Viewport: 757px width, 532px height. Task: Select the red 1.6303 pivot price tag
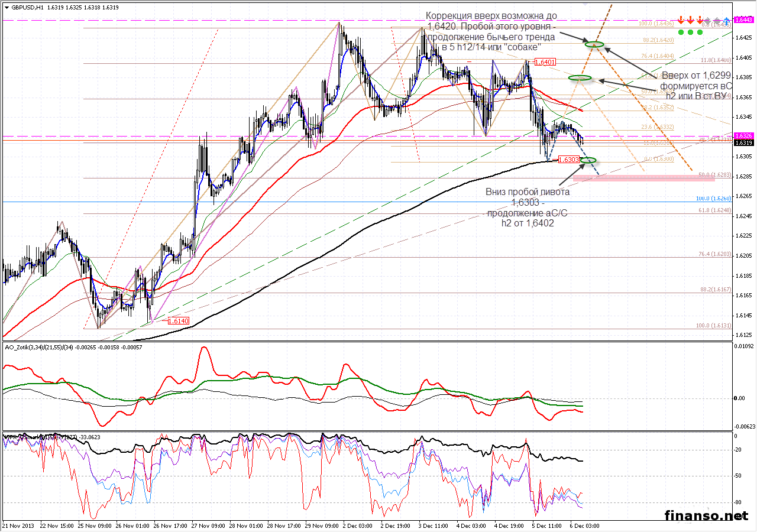pos(568,160)
